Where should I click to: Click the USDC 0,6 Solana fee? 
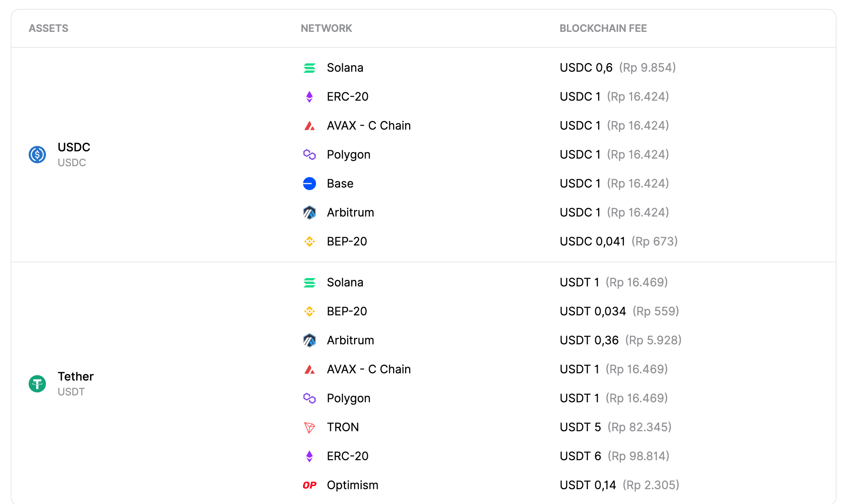point(586,68)
